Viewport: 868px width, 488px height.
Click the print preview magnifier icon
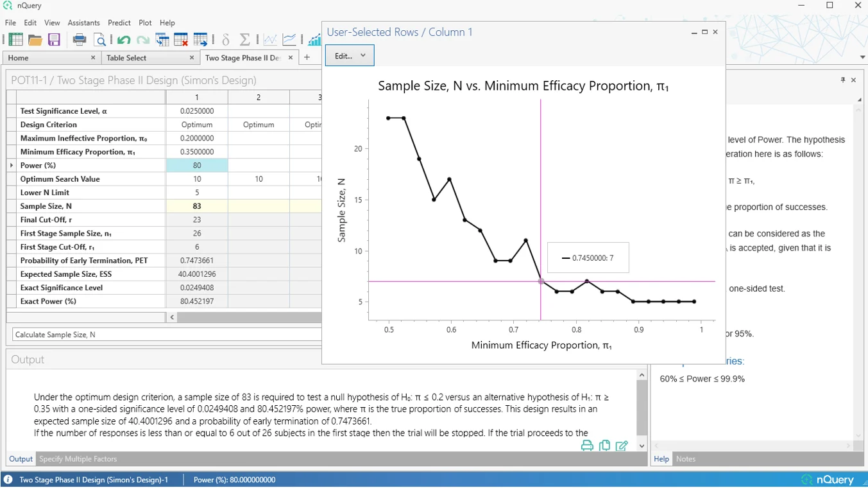point(100,40)
